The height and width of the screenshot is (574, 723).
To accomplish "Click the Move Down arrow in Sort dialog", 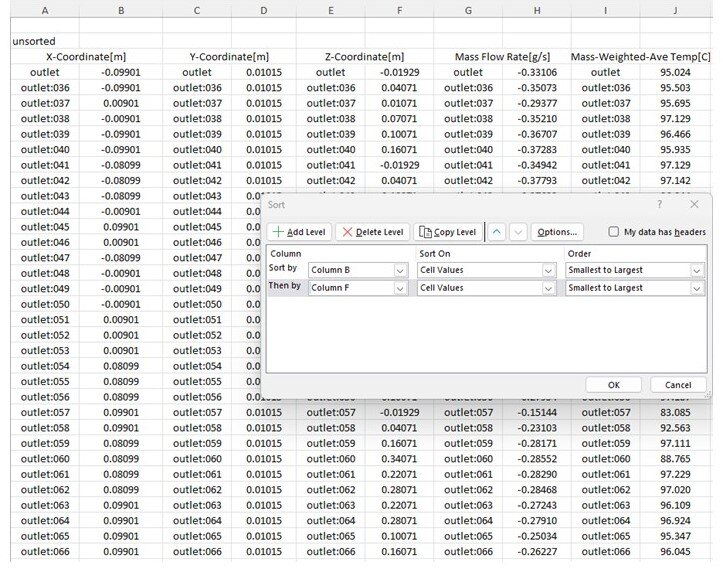I will point(518,232).
